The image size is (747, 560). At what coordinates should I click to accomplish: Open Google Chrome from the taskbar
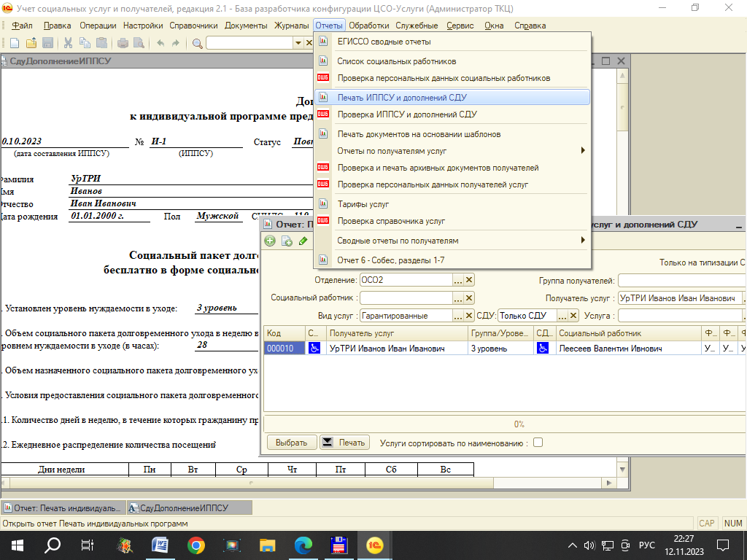[196, 545]
